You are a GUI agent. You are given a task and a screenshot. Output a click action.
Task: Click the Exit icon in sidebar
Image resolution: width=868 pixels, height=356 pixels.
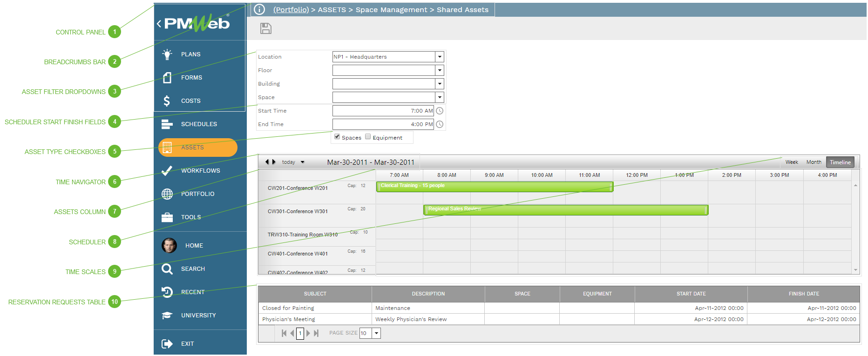pyautogui.click(x=167, y=344)
